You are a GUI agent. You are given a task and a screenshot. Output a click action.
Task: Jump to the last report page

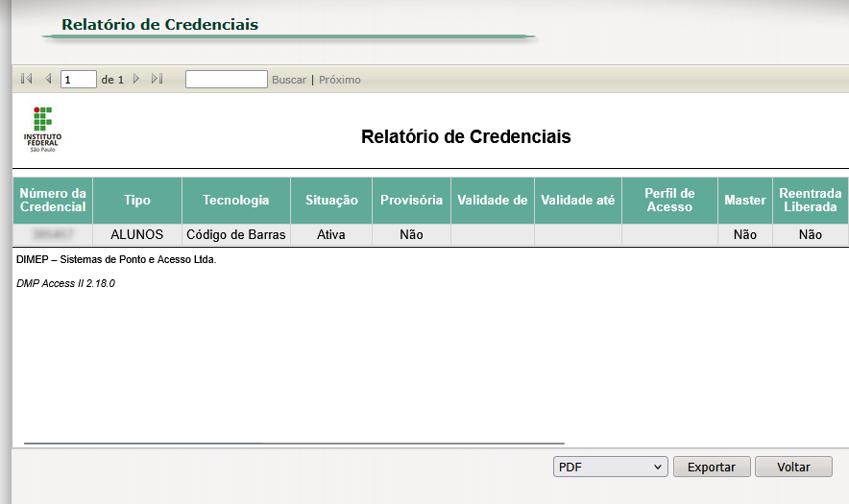(157, 79)
